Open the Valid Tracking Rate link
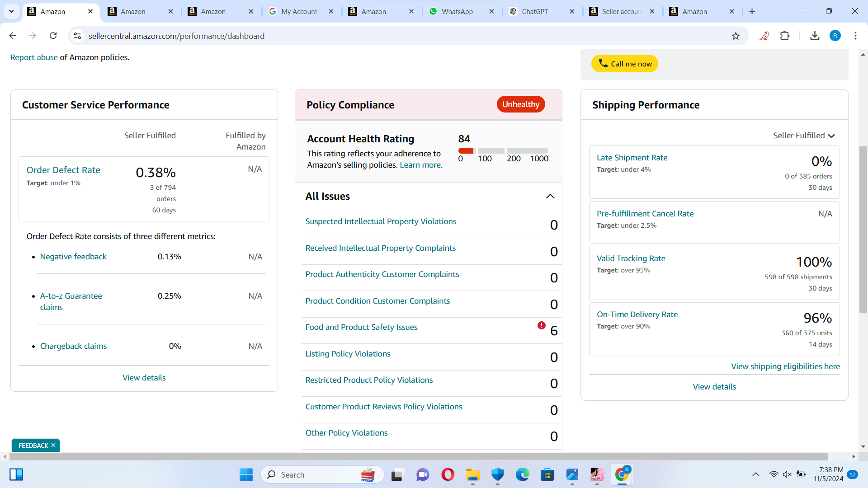The width and height of the screenshot is (868, 488). pos(631,258)
